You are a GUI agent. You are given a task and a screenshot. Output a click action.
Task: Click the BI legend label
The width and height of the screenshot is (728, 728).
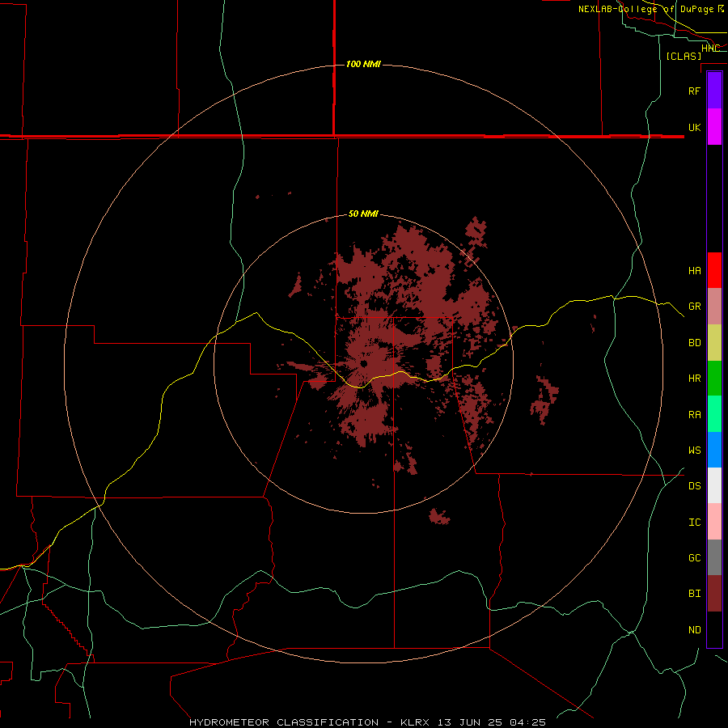tap(694, 594)
